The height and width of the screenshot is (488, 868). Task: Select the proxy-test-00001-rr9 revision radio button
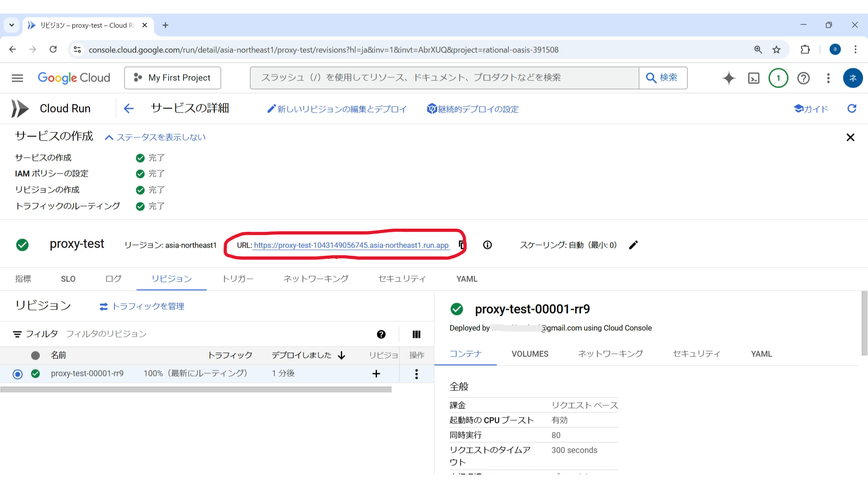pos(18,374)
